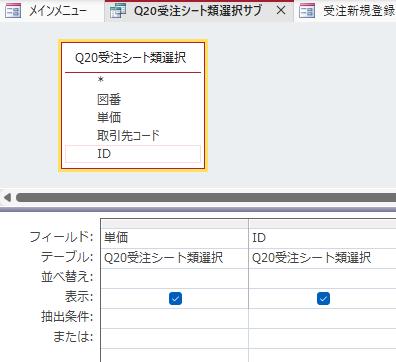Select the 図番 field in the table list
The width and height of the screenshot is (396, 362).
click(133, 99)
